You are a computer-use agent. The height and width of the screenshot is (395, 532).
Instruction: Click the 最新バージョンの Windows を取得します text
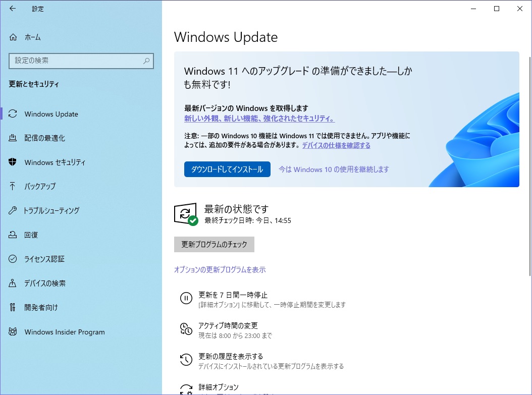pos(246,108)
